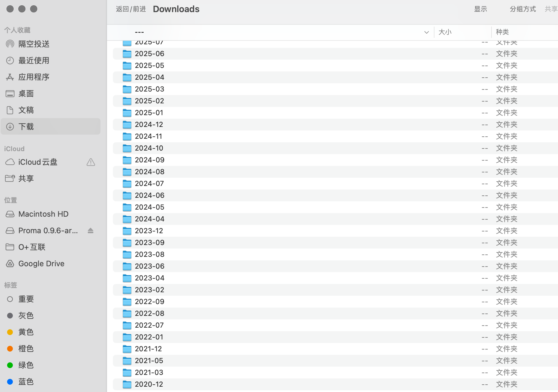Select the 文稿 Documents sidebar item

point(26,110)
